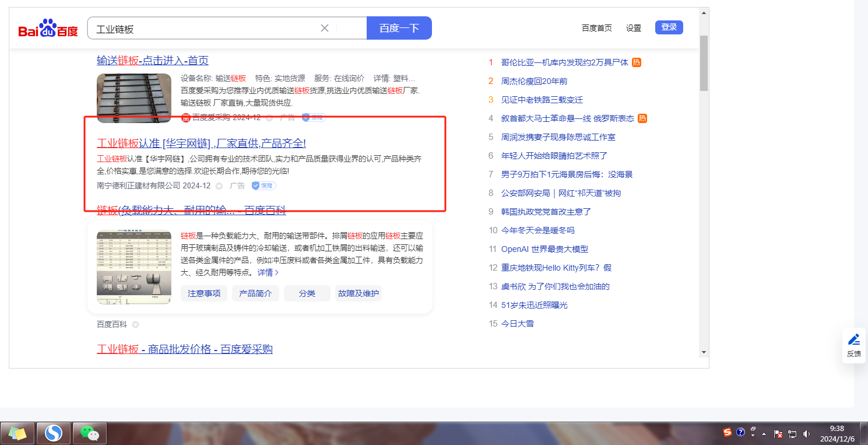
Task: Open hot search 见证中老铁路三载变迁
Action: pyautogui.click(x=542, y=100)
